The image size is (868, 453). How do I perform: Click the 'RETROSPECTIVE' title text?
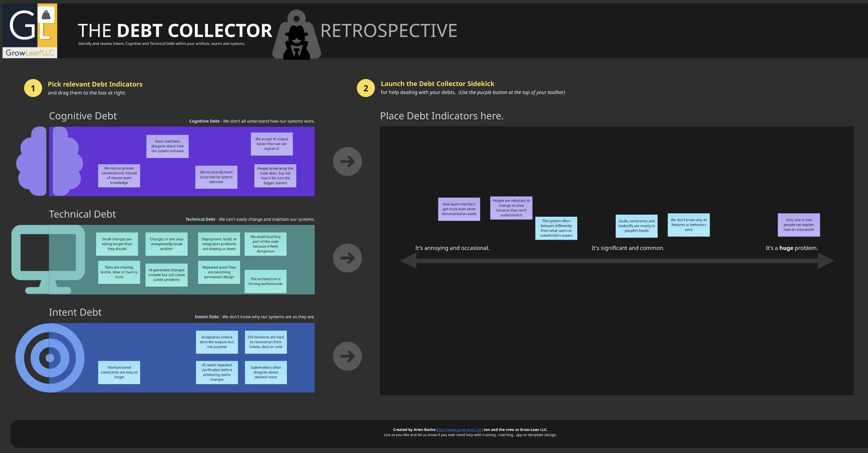pos(389,31)
